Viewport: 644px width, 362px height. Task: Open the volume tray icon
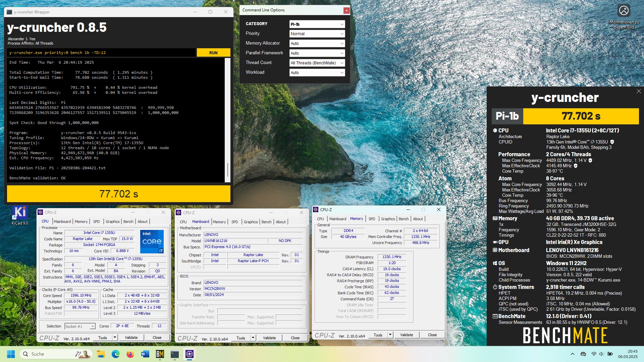pyautogui.click(x=601, y=354)
